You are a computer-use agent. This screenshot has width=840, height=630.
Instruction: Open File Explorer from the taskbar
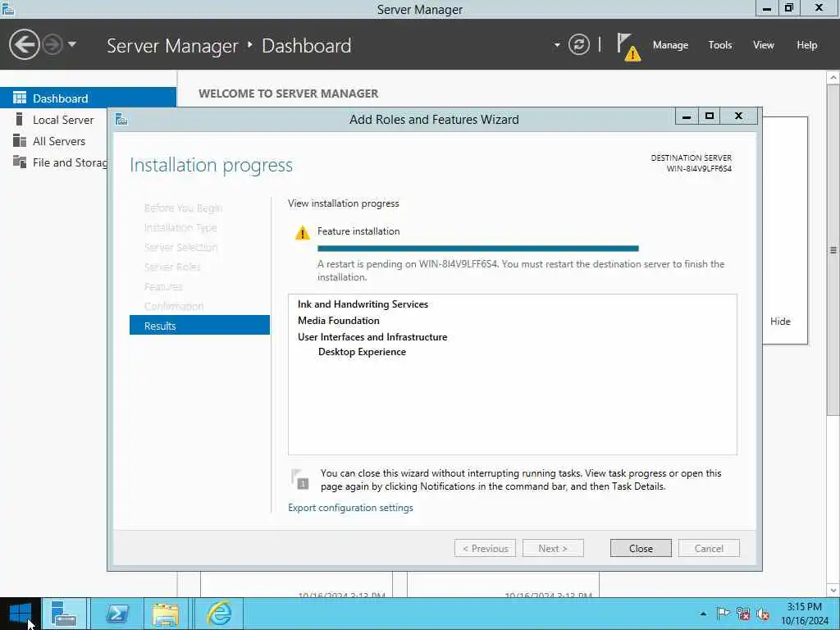tap(166, 614)
